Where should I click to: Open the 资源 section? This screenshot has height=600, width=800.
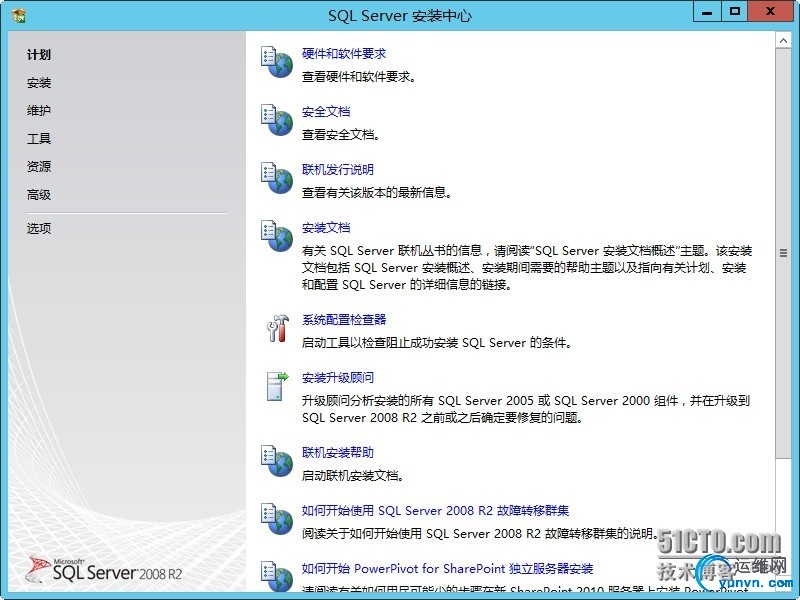[39, 166]
